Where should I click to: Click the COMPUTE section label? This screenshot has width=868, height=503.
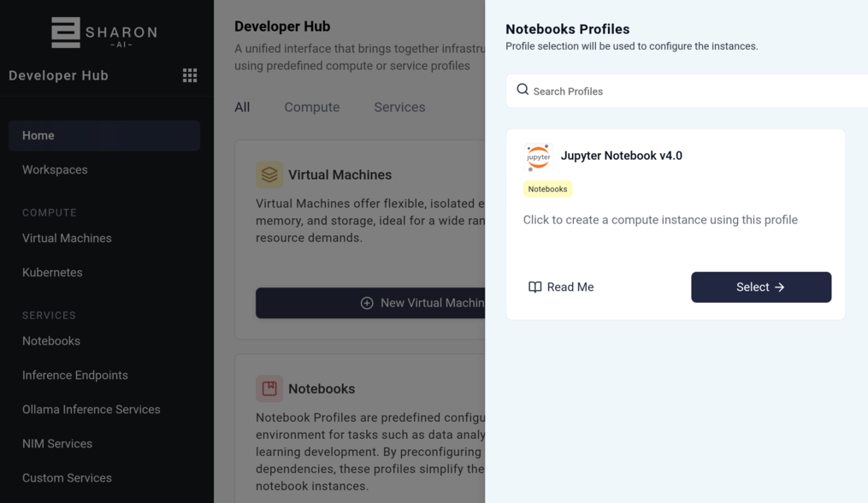[x=50, y=213]
